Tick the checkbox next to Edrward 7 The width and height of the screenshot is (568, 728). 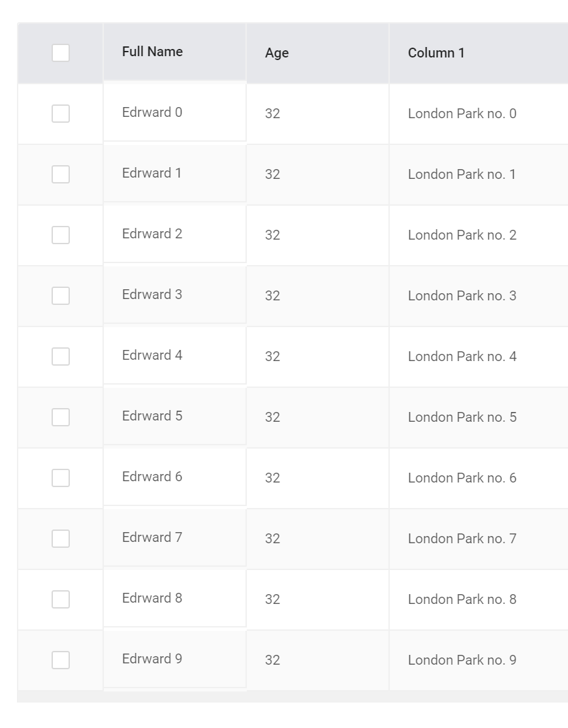coord(59,538)
